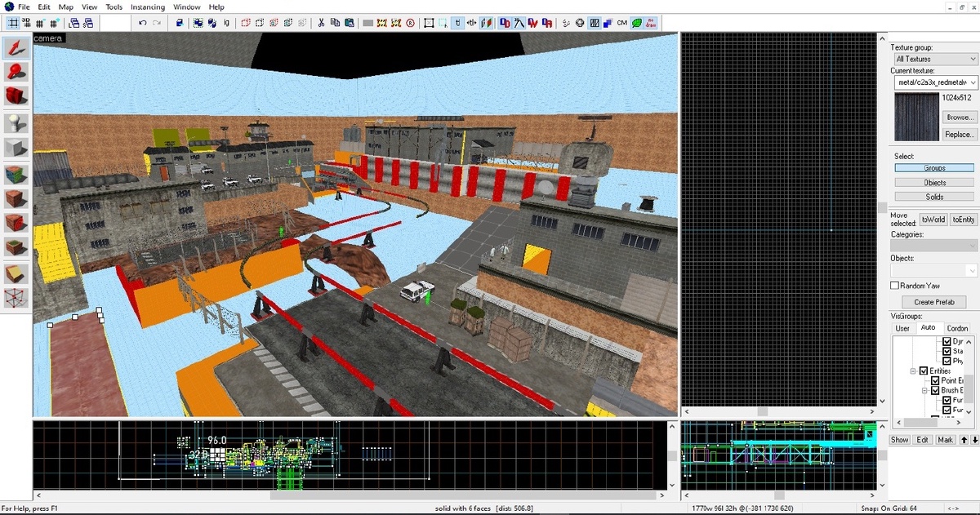
Task: Open the Texture group dropdown
Action: click(934, 59)
